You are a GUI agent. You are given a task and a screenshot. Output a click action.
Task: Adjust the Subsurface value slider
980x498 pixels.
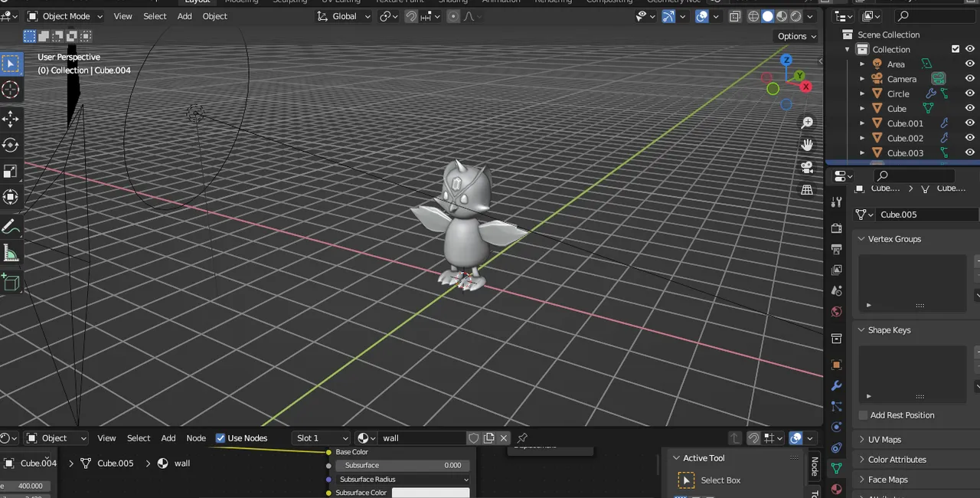click(x=403, y=465)
